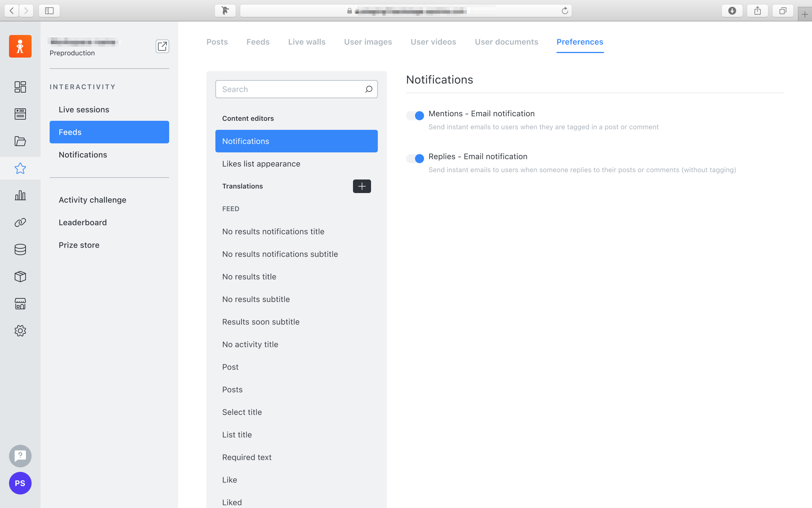Open the browser downloads icon

[x=732, y=11]
